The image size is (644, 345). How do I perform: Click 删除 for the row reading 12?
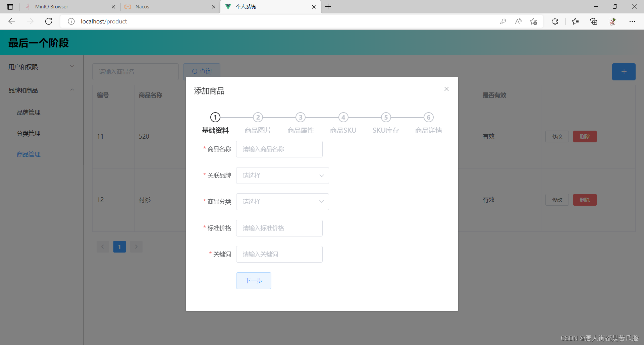[585, 200]
